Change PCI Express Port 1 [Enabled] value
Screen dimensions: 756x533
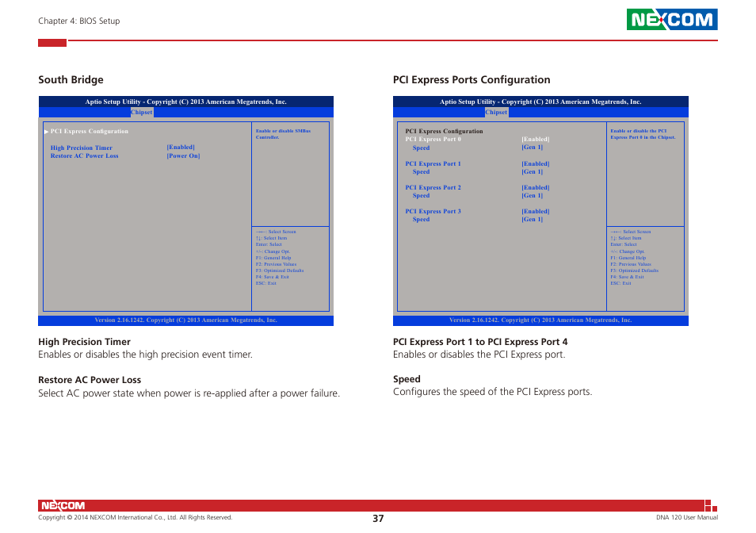click(535, 163)
